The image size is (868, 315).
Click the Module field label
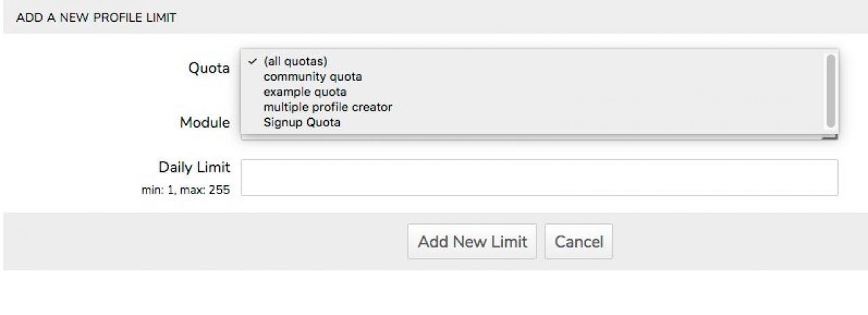pos(204,123)
